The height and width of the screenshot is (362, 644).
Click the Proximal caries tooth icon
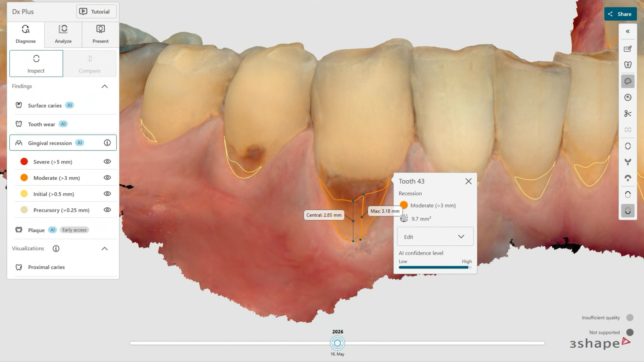19,267
